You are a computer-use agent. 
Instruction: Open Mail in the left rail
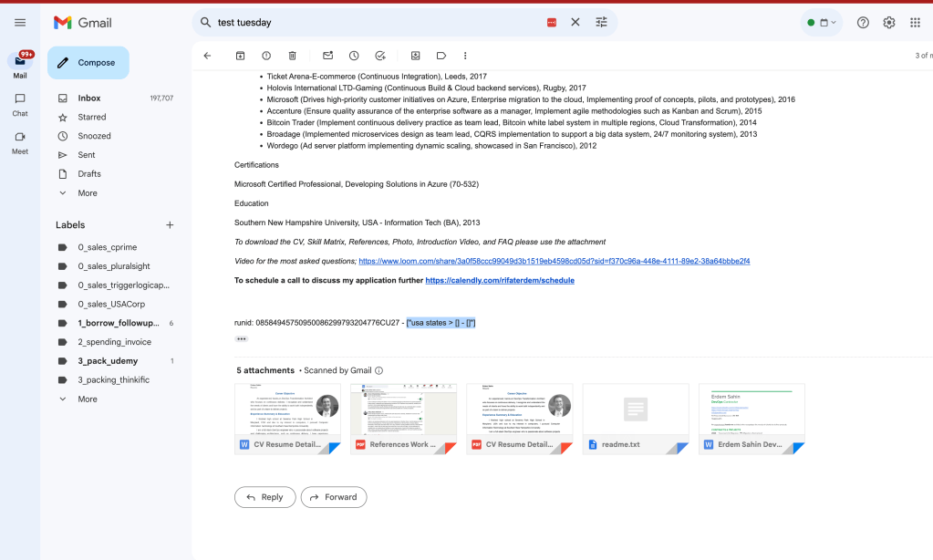click(x=20, y=66)
